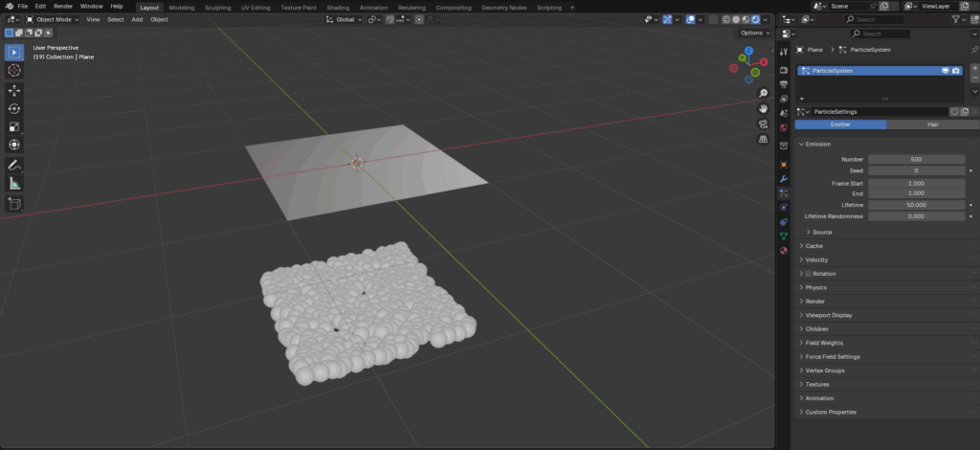Screen dimensions: 980x450
Task: Open the Object properties tab
Action: pyautogui.click(x=784, y=165)
